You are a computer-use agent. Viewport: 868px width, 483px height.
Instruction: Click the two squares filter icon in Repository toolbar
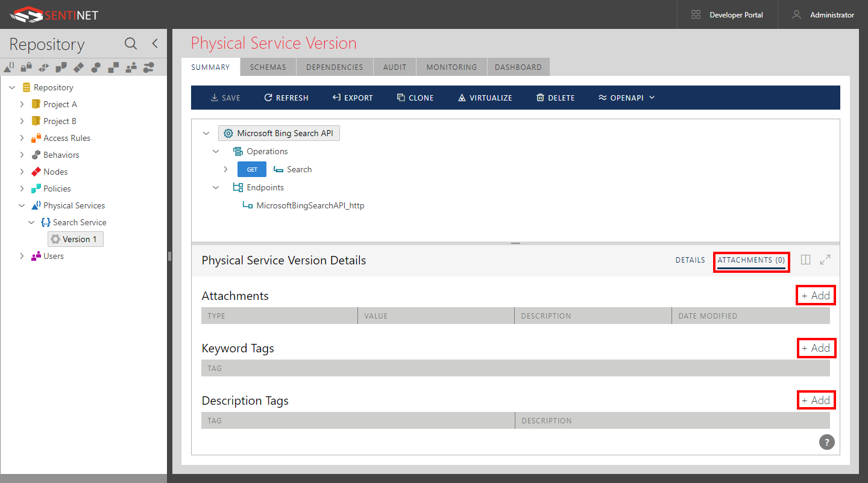point(113,67)
